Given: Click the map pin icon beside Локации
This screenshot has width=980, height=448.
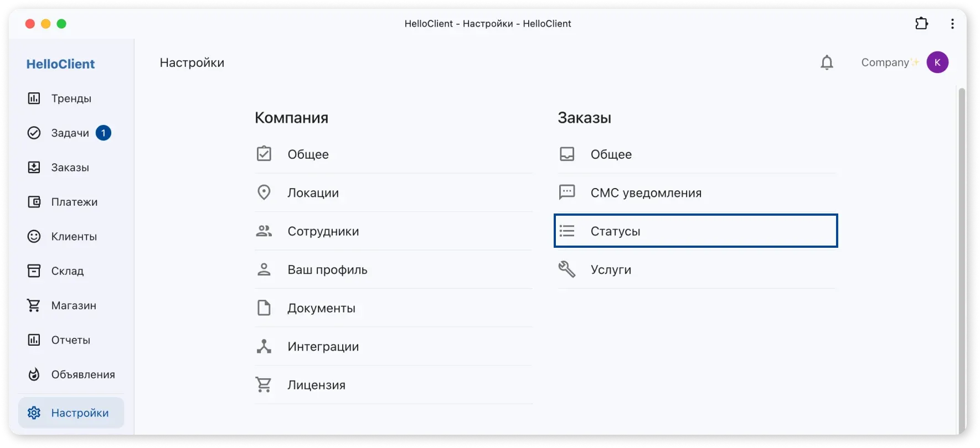Looking at the screenshot, I should click(264, 192).
